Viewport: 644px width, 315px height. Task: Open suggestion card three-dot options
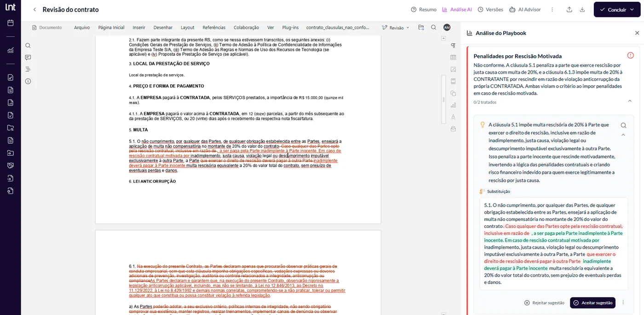tap(623, 303)
